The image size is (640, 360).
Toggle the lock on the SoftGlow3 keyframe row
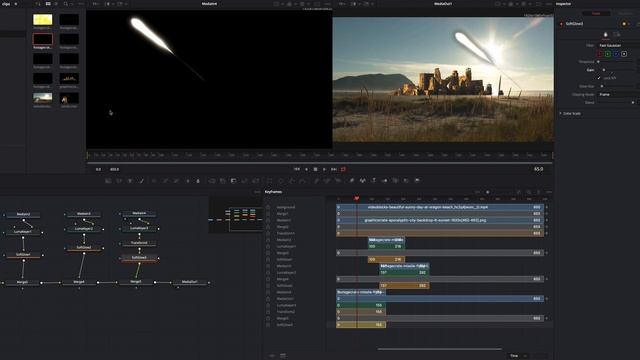pyautogui.click(x=268, y=325)
